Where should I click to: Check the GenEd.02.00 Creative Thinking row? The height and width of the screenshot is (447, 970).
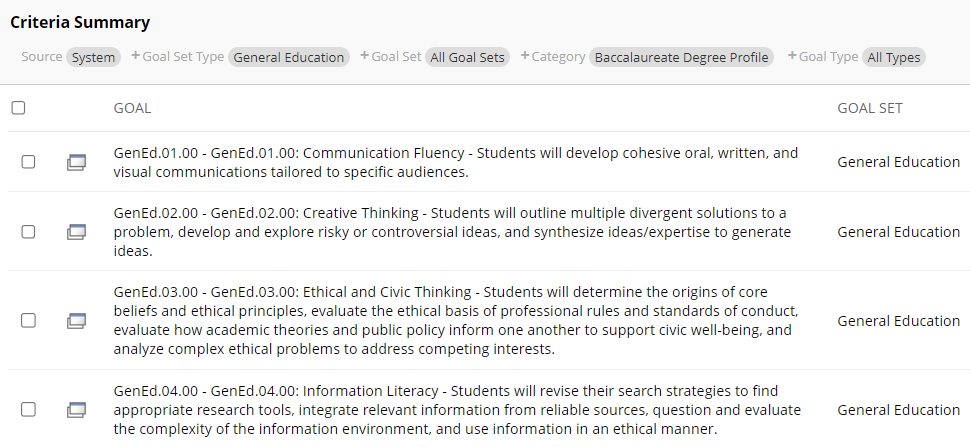click(28, 231)
